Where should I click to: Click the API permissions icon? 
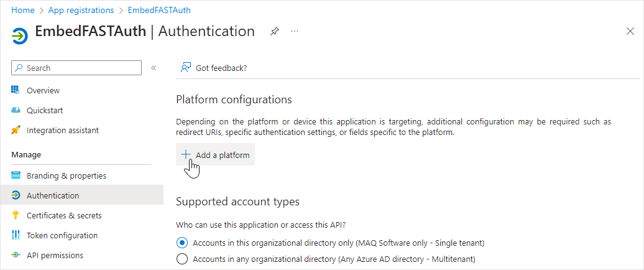click(x=16, y=255)
